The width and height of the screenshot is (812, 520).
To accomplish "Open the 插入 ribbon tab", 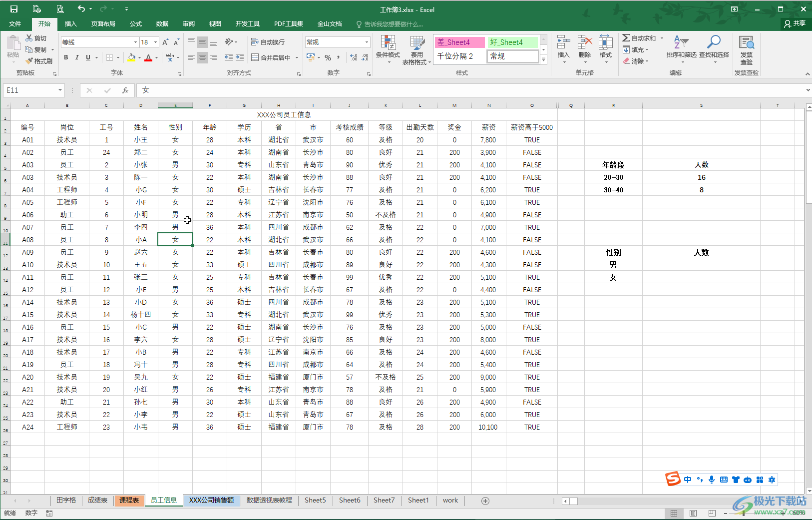I will tap(71, 23).
